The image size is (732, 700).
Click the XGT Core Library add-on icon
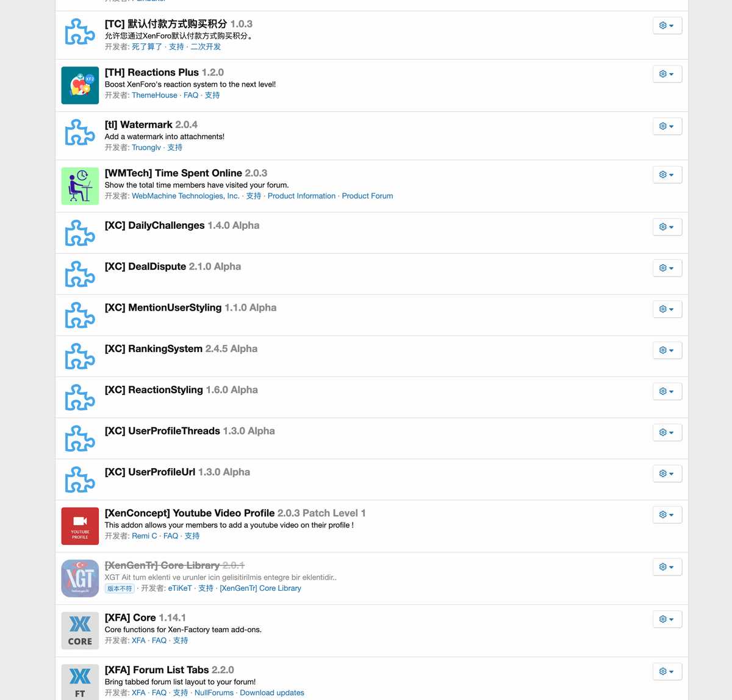pos(80,579)
